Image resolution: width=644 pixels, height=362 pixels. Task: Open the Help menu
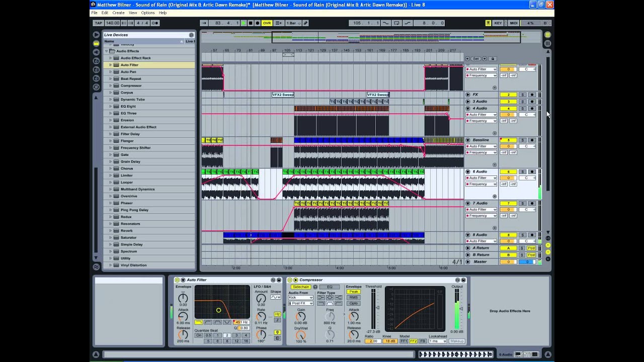coord(163,13)
